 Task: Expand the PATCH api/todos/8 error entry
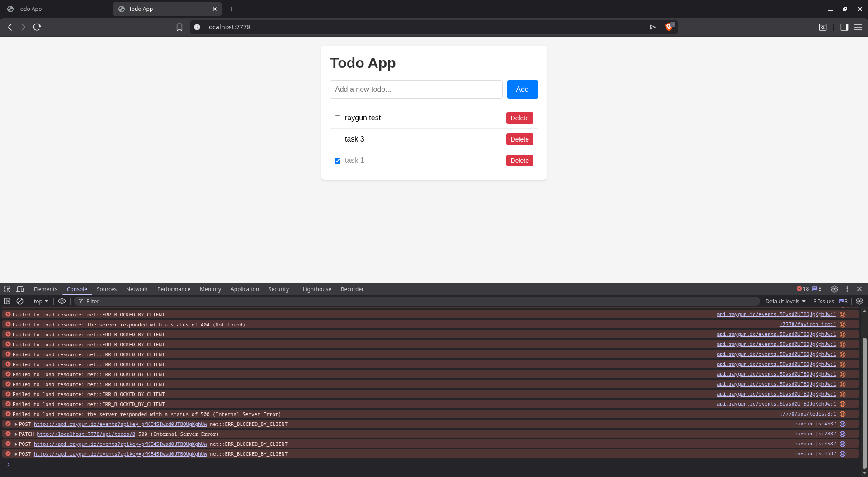16,434
